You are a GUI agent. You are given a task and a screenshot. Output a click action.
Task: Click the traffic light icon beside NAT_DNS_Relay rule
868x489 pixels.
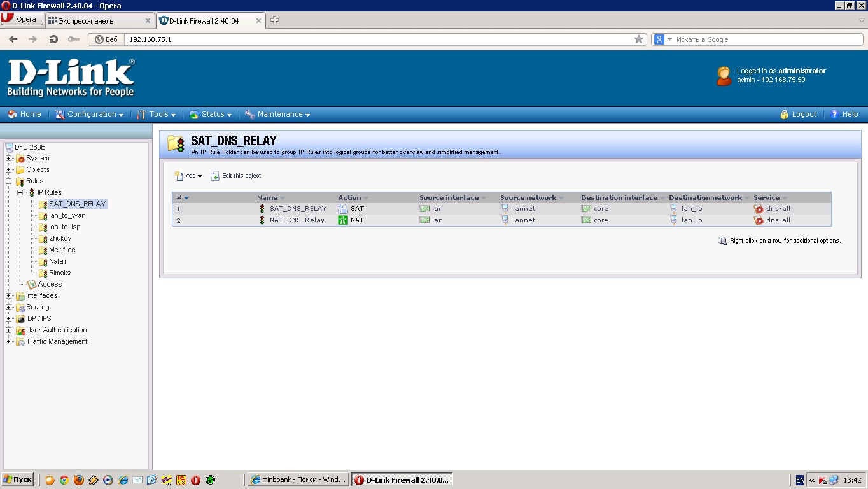(x=262, y=220)
